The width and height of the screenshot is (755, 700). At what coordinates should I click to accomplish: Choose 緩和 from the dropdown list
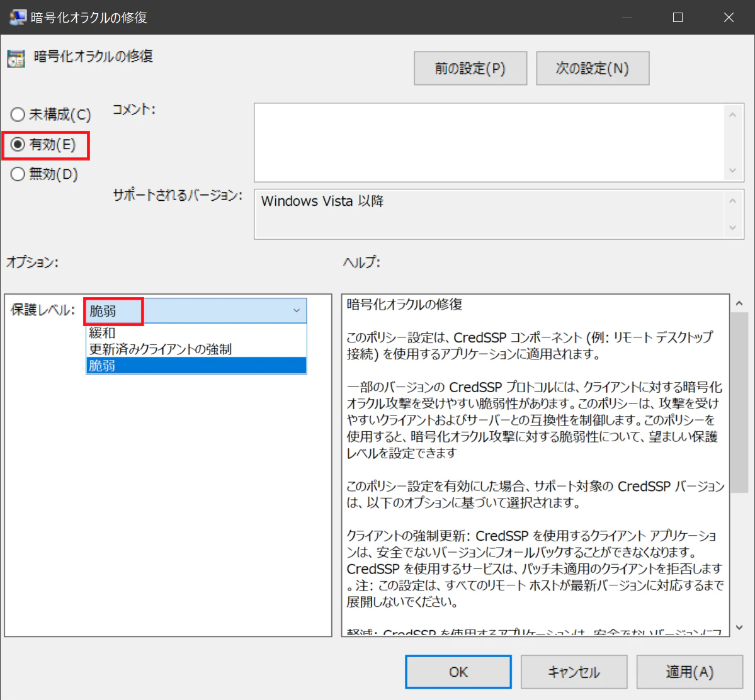pyautogui.click(x=196, y=332)
